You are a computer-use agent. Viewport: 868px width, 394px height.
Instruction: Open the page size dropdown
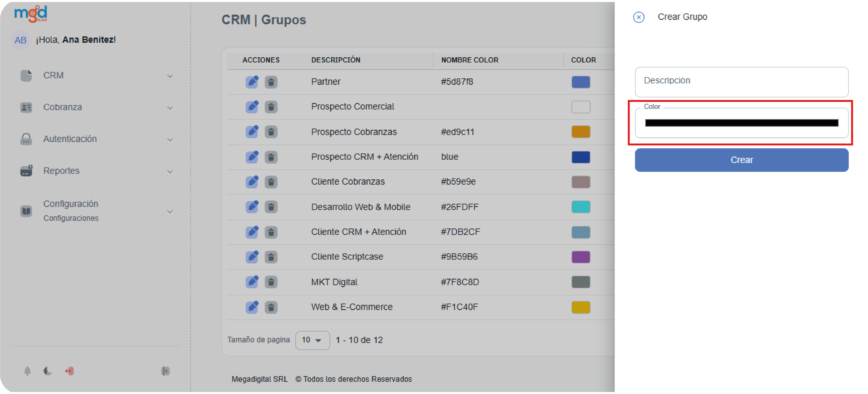312,340
